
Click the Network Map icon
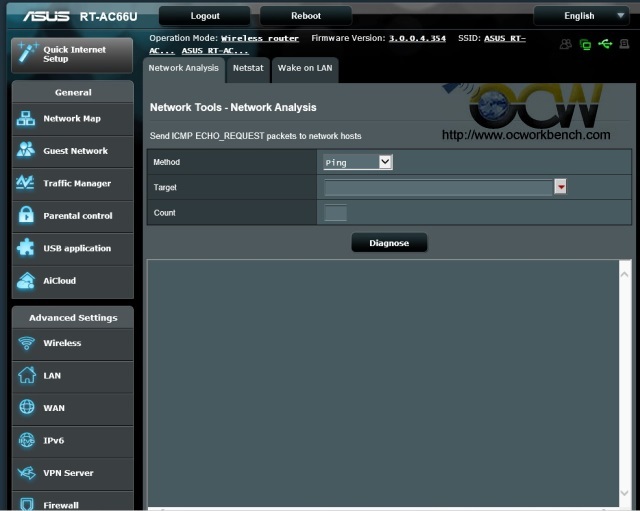[26, 118]
